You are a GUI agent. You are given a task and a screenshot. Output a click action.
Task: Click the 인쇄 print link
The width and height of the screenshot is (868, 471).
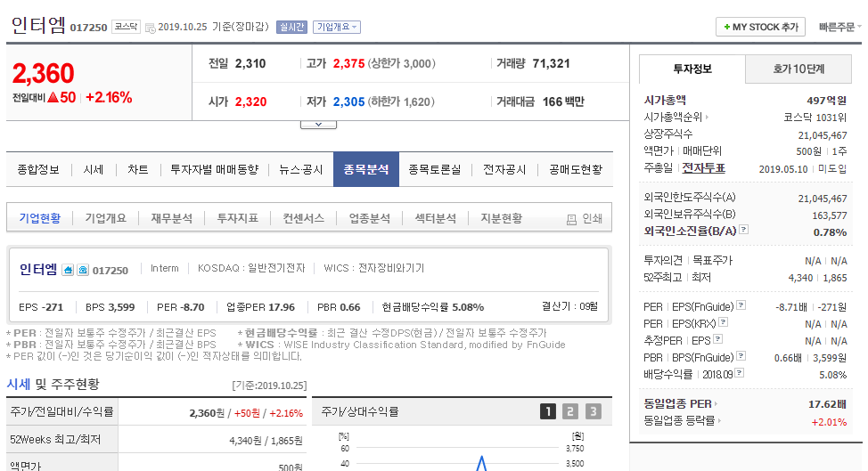pos(592,219)
